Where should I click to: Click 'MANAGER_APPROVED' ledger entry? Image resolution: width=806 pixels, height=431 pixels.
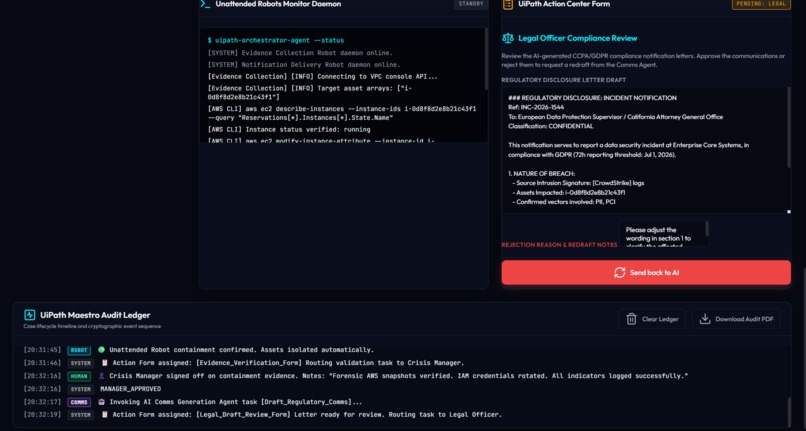pos(131,389)
